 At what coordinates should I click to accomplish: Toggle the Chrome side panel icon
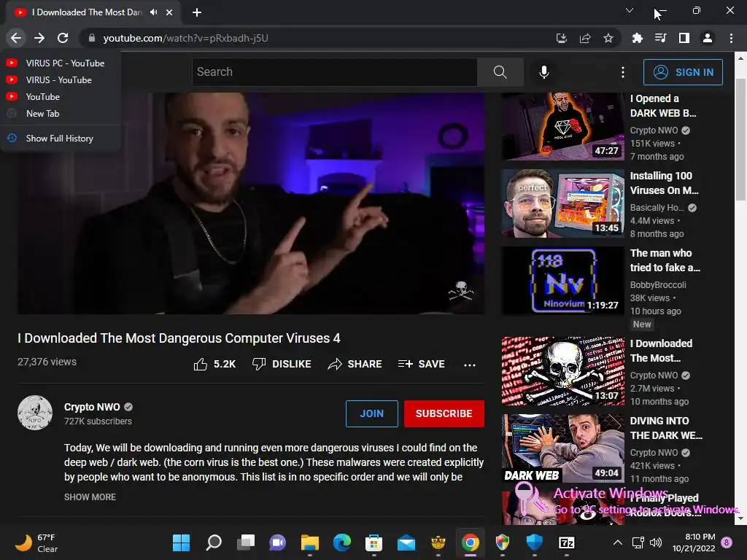(x=684, y=38)
